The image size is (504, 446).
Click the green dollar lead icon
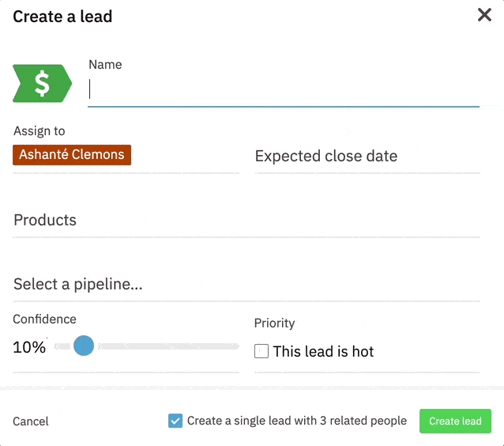(x=42, y=83)
